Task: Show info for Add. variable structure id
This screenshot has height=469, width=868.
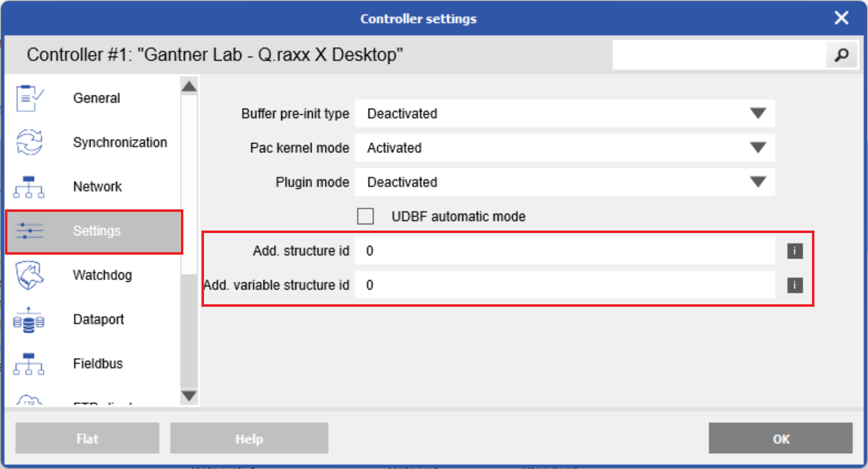Action: pos(795,285)
